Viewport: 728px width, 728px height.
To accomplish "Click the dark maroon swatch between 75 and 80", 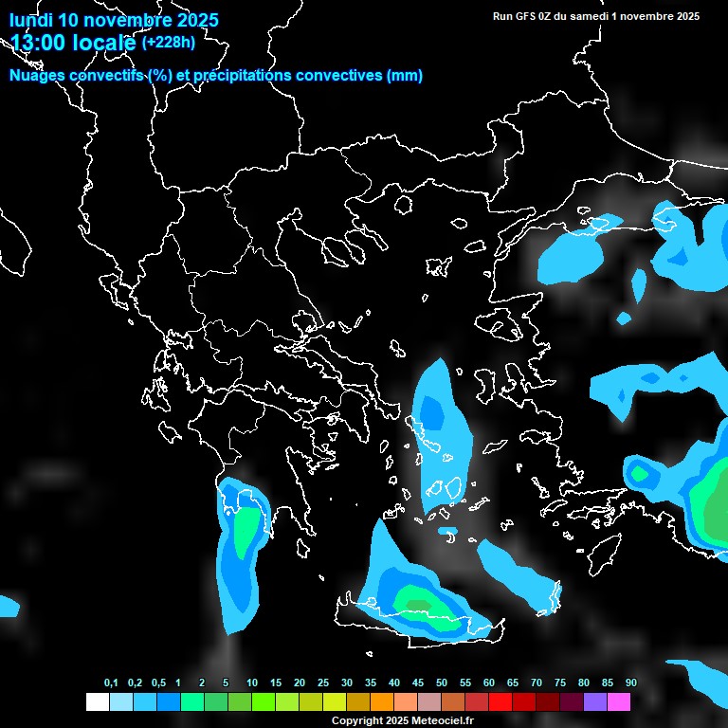I will click(x=571, y=702).
